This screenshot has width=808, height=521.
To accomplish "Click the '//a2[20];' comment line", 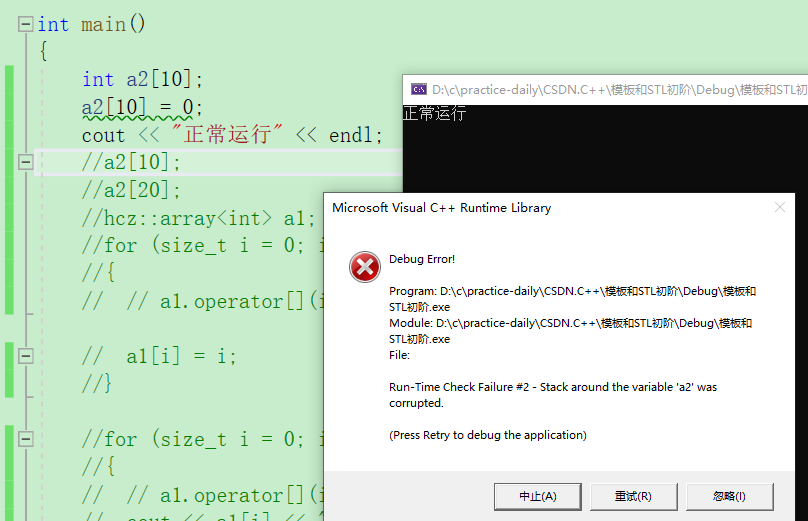I will [131, 190].
